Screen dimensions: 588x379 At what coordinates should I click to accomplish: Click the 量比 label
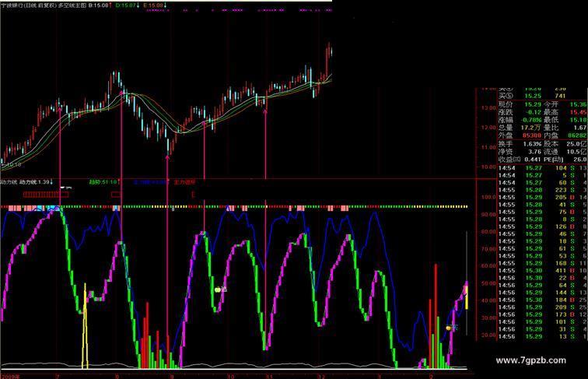(551, 128)
